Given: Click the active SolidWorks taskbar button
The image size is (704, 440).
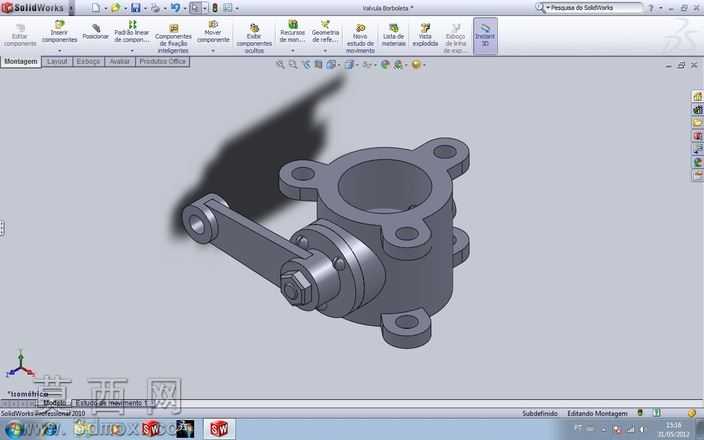Looking at the screenshot, I should (x=219, y=429).
